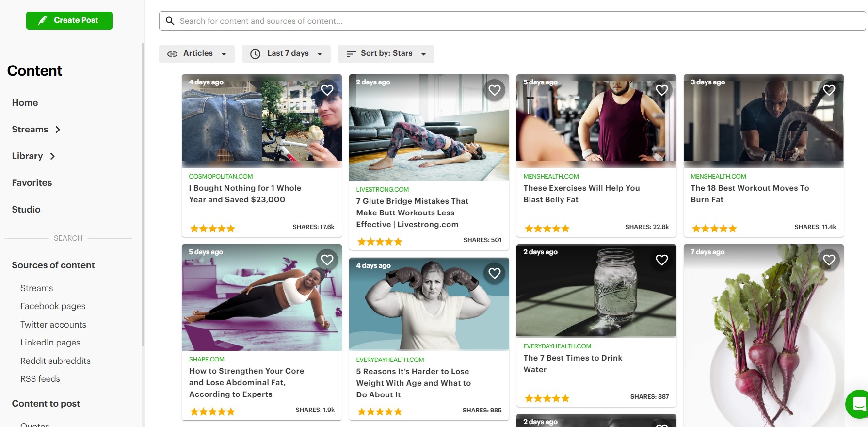This screenshot has height=427, width=868.
Task: Favorite the Blast Belly Fat article
Action: [662, 90]
